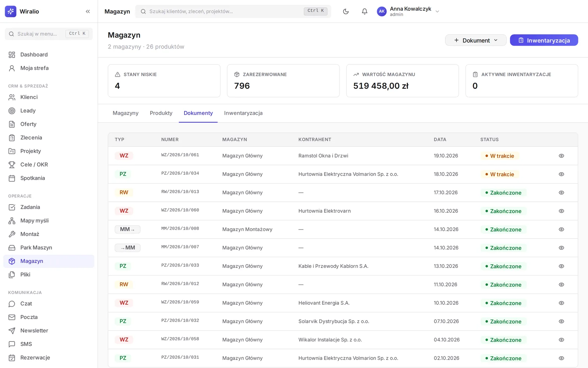The height and width of the screenshot is (368, 588).
Task: Switch to Magazyny tab
Action: [125, 113]
